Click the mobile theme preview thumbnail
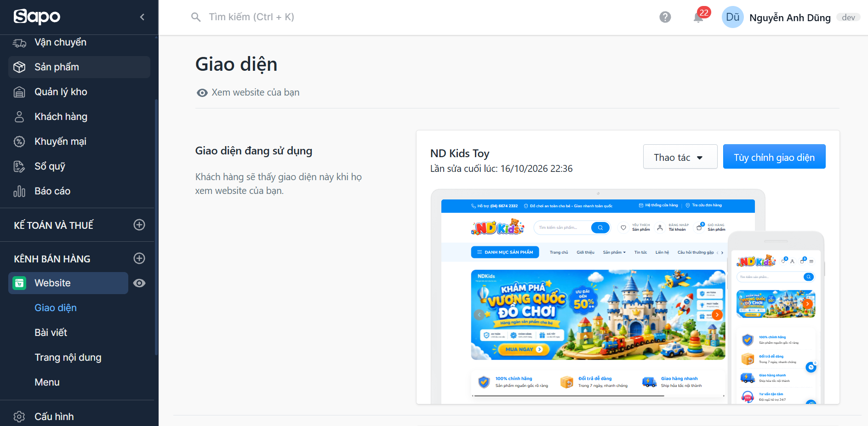 click(776, 318)
